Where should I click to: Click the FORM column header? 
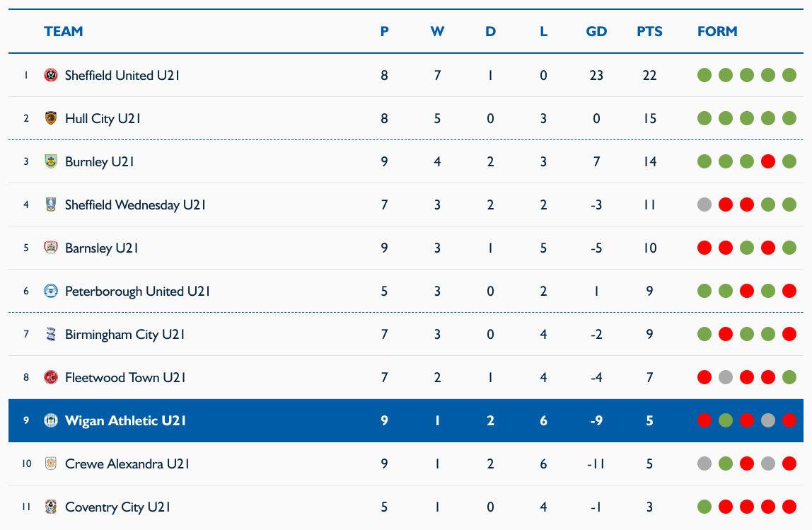tap(717, 32)
